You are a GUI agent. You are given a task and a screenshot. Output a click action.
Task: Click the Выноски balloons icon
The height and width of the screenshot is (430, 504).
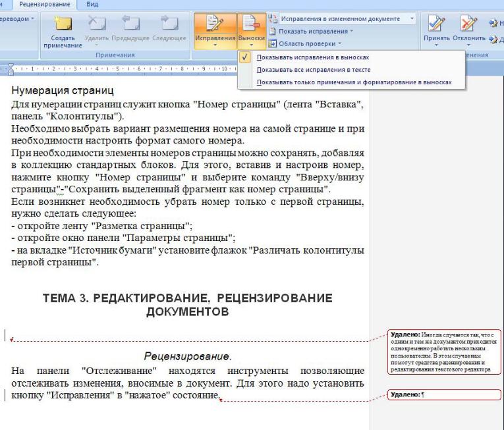(252, 24)
